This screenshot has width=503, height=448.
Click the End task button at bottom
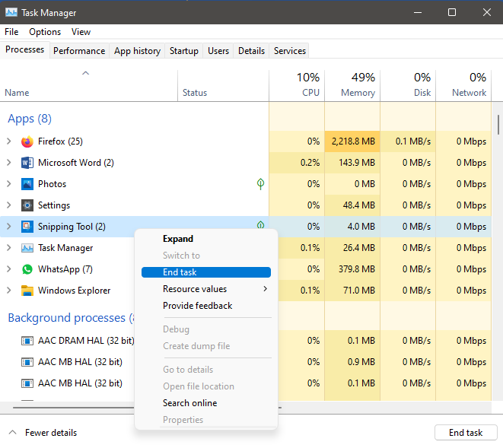click(x=466, y=433)
